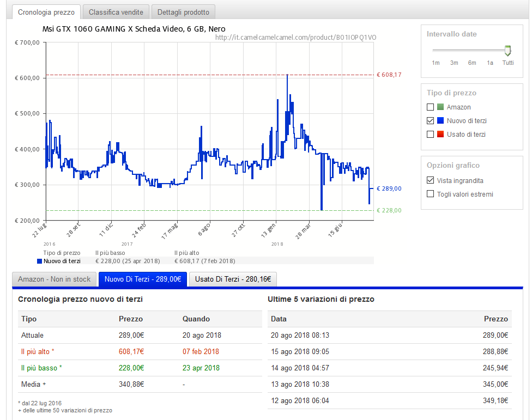Viewport: 532px width, 420px height.
Task: Disable the Vista ingrandita option
Action: (431, 180)
